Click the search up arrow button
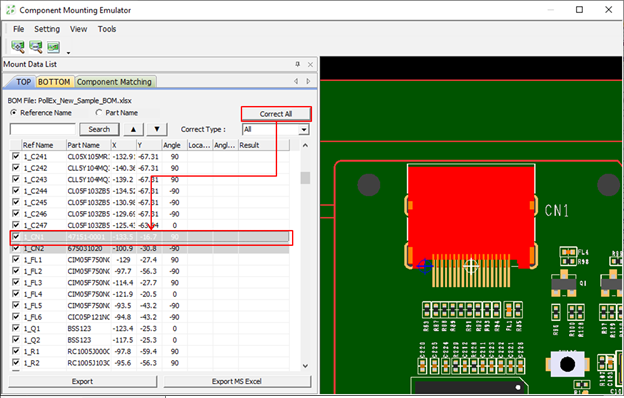Screen dimensions: 624x398 [x=134, y=129]
